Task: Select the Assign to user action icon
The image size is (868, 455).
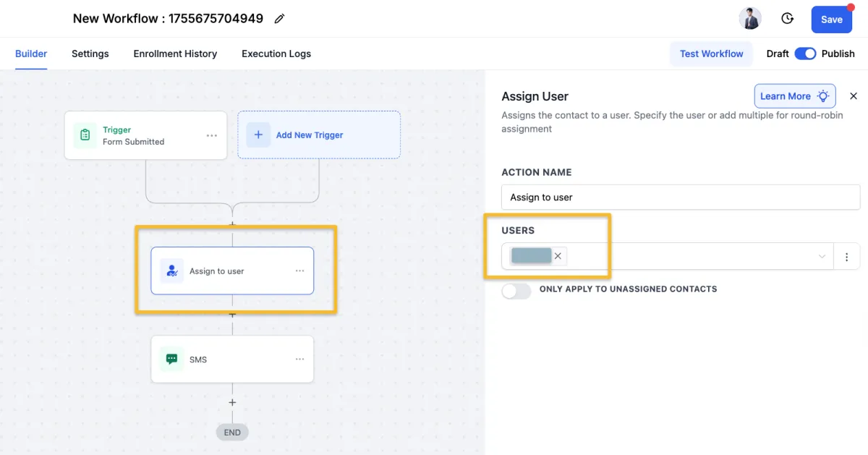Action: (x=171, y=271)
